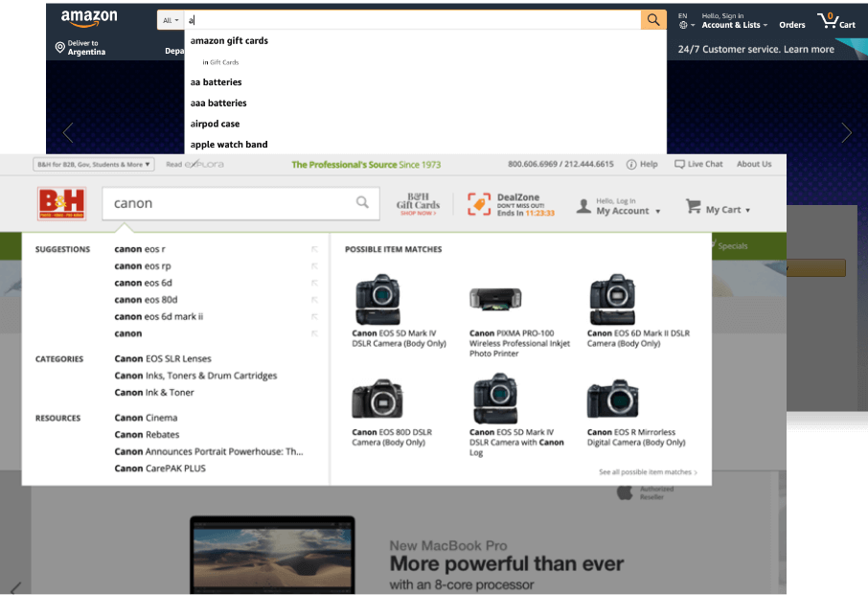Open 'Canon Ink & Toner' category
868x595 pixels.
pos(154,393)
